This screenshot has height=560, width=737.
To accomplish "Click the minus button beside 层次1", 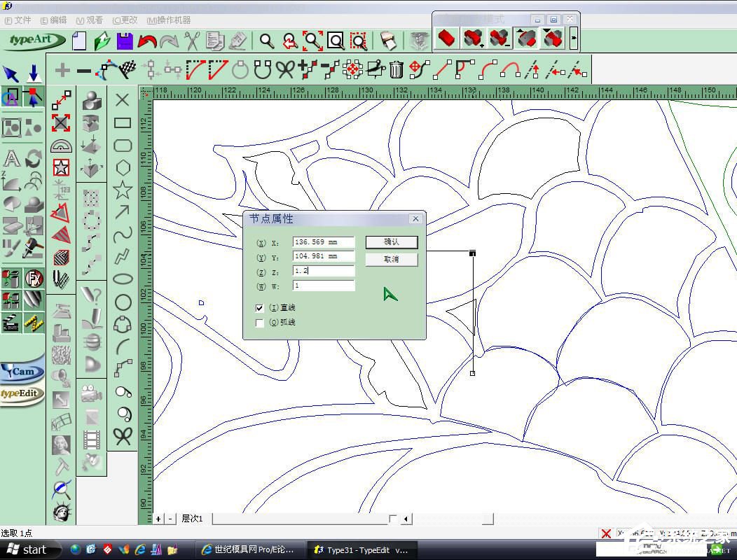I will pyautogui.click(x=171, y=519).
